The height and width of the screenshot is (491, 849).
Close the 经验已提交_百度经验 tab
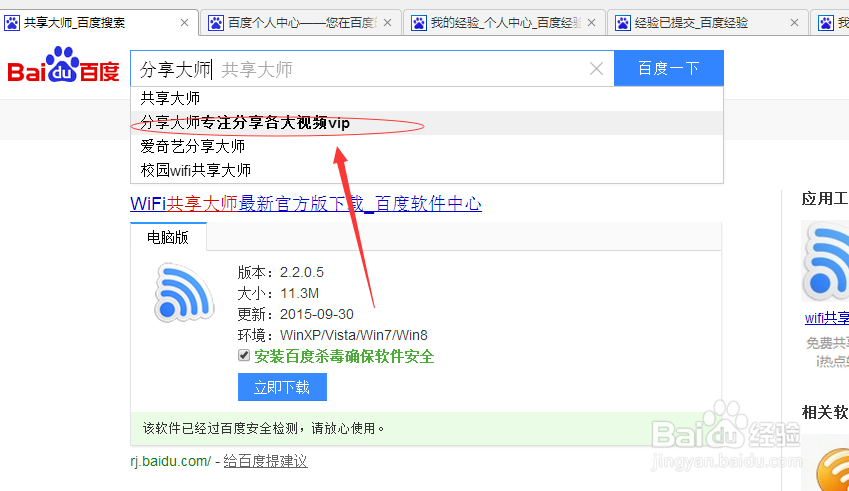click(794, 23)
